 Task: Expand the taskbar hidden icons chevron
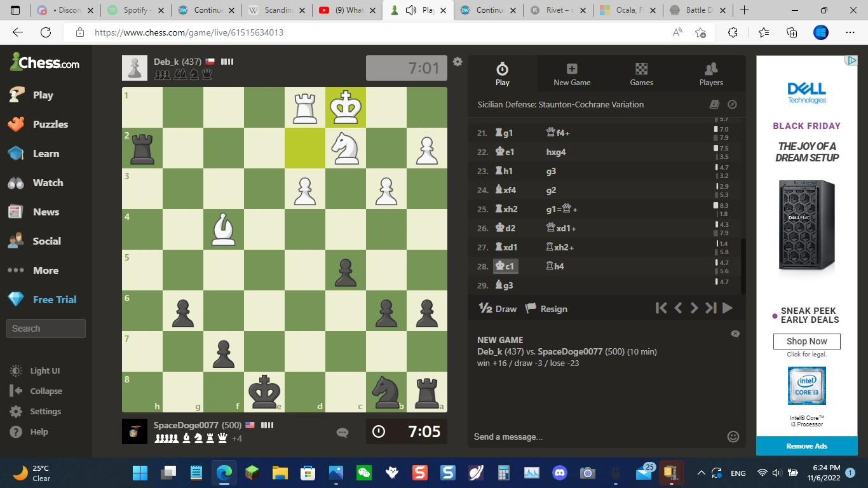click(701, 473)
